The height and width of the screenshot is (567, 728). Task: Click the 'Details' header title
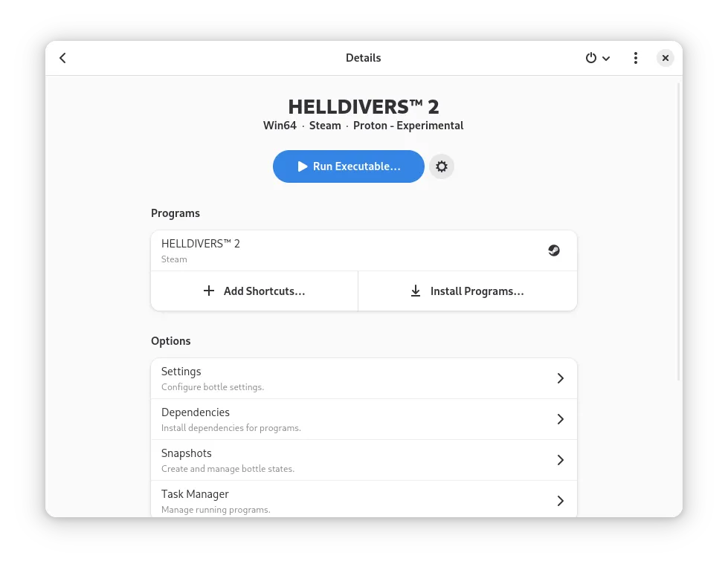click(364, 58)
